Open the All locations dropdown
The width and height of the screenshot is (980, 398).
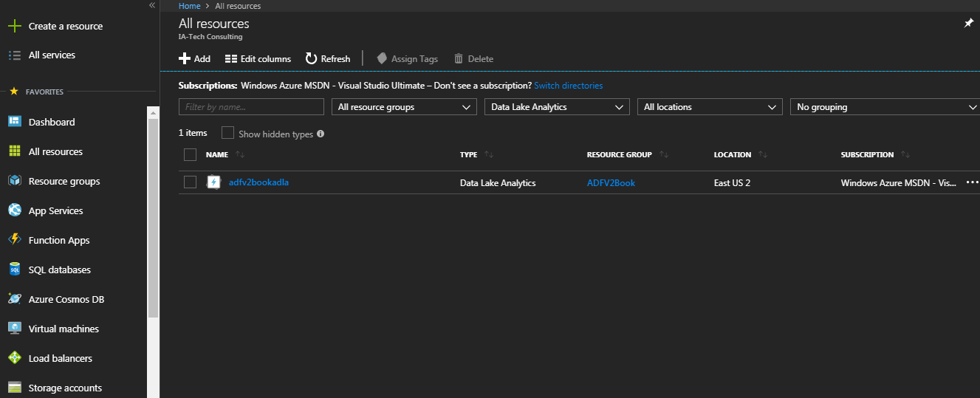(x=710, y=107)
